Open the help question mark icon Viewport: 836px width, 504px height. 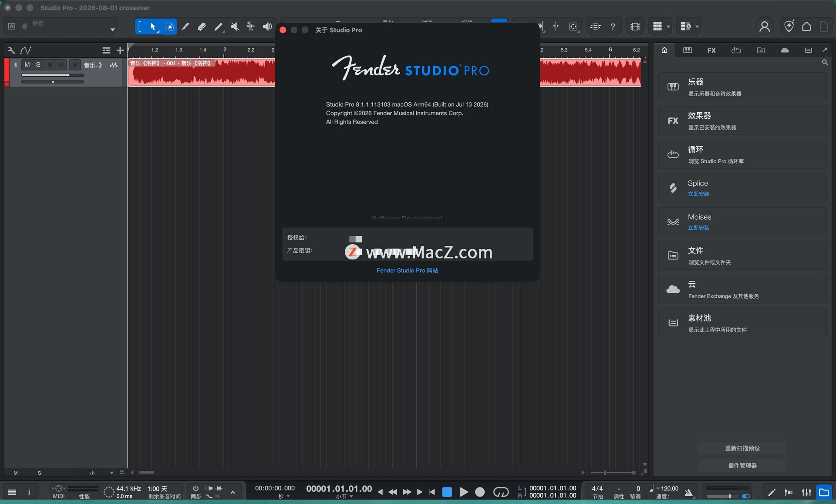(x=613, y=27)
